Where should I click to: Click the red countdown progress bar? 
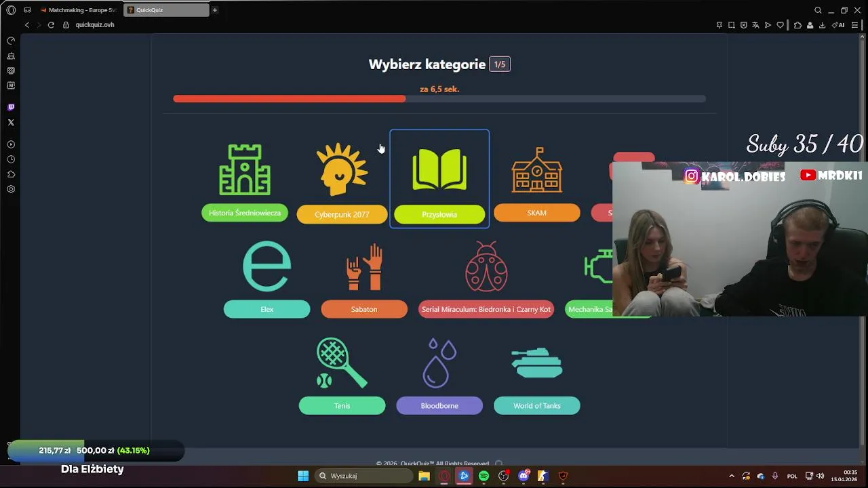click(290, 99)
